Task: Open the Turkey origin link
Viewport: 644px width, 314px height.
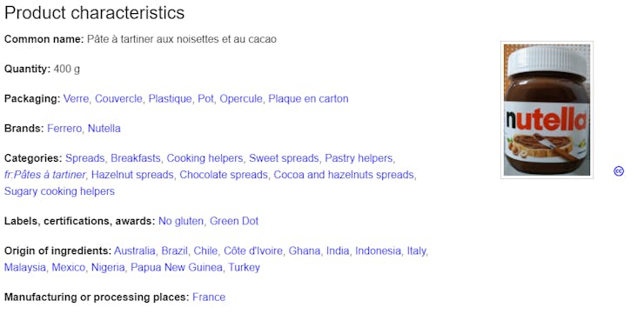Action: pos(245,268)
